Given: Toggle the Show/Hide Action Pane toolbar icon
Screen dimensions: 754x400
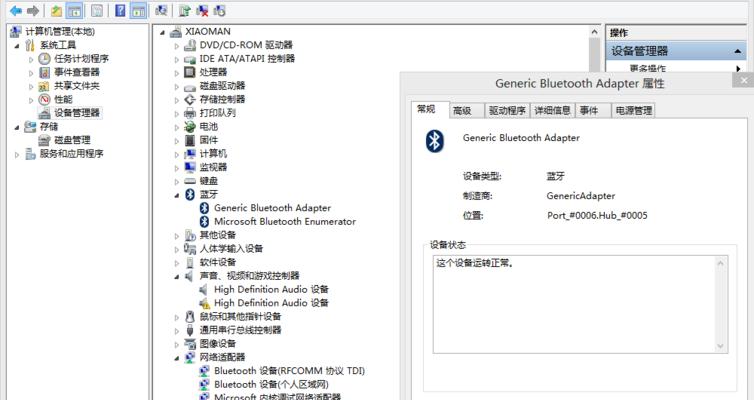Looking at the screenshot, I should 138,11.
